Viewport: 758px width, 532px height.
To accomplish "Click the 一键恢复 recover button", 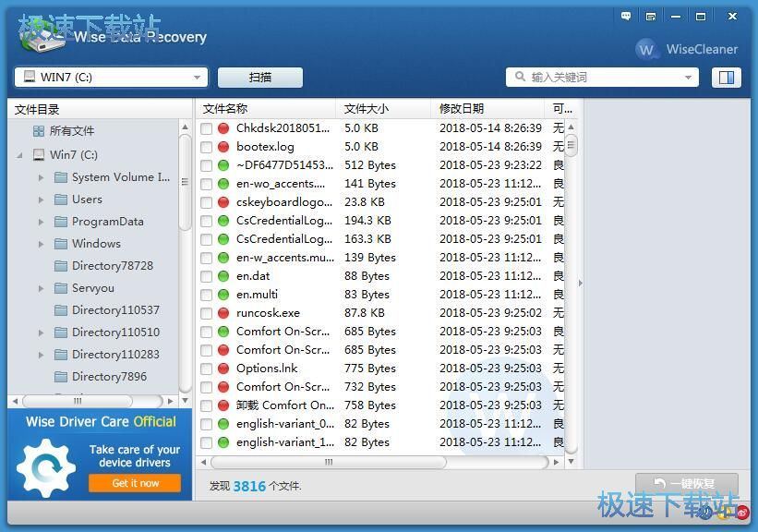I will (x=687, y=483).
